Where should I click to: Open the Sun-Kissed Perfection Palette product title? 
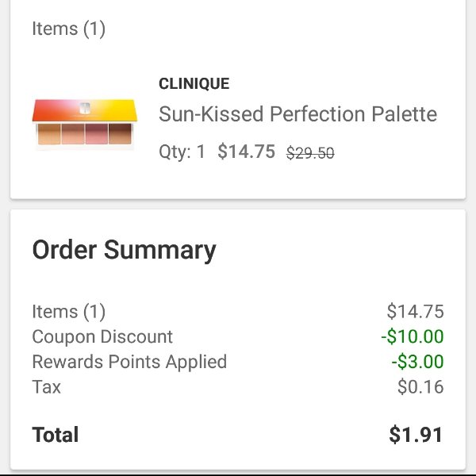coord(297,114)
